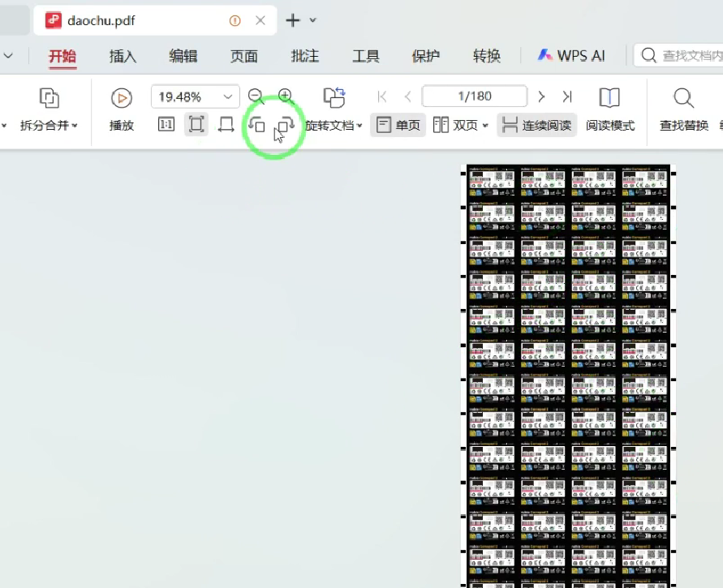Switch to the 插入 (Insert) tab
This screenshot has width=723, height=588.
[123, 56]
